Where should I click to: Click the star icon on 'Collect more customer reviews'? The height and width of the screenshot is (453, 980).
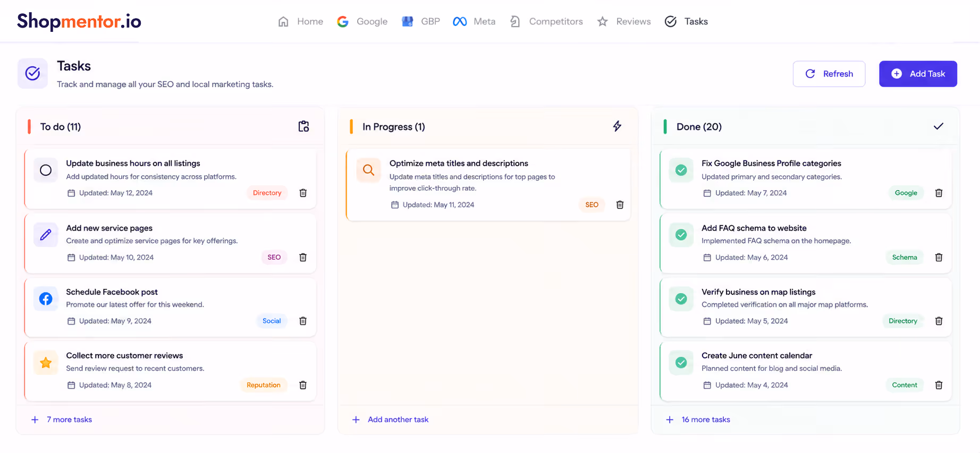(x=46, y=363)
